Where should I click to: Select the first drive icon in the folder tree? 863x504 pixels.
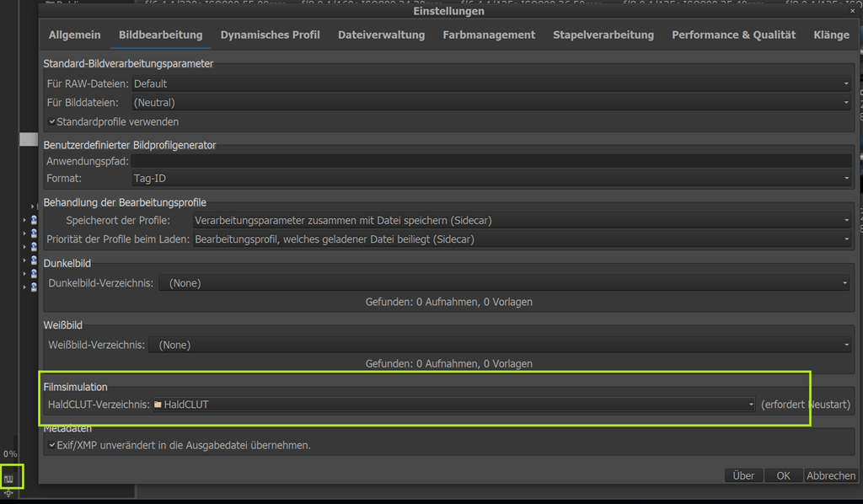(x=34, y=219)
